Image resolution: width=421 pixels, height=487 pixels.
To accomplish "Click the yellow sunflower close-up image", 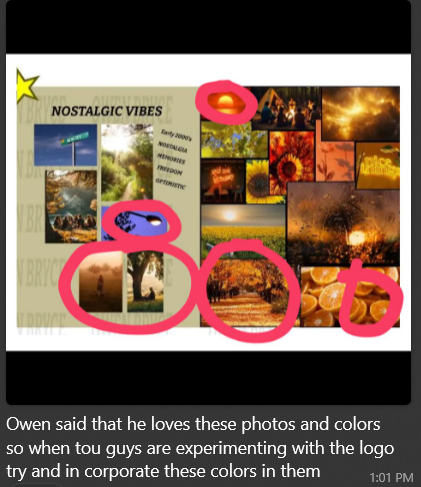I will point(258,181).
